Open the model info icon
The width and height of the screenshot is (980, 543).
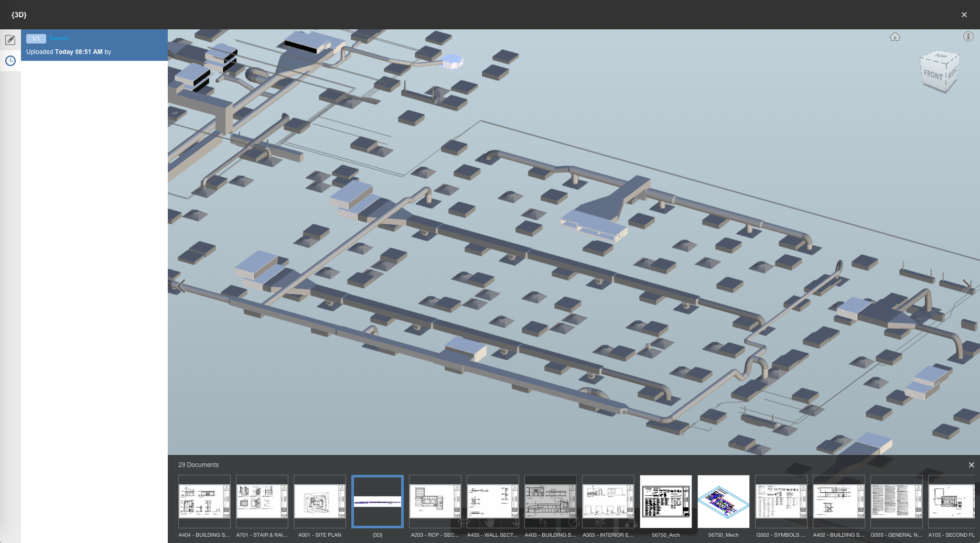coord(968,37)
